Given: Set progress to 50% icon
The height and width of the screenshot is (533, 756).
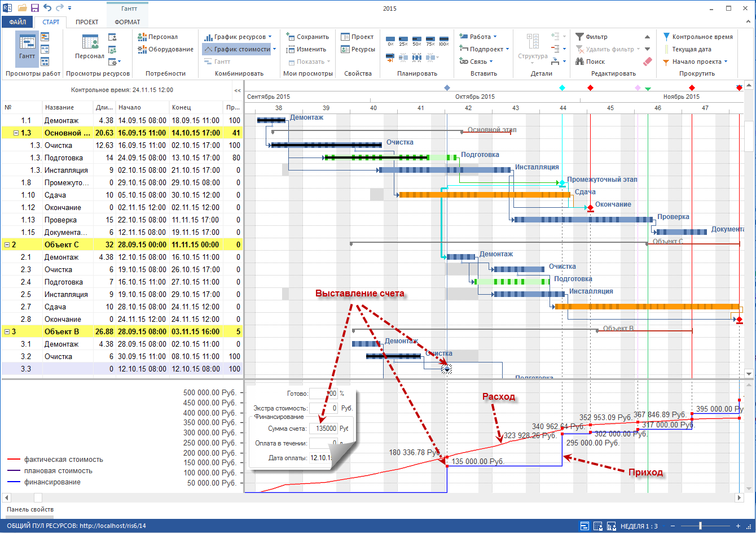Looking at the screenshot, I should 417,41.
